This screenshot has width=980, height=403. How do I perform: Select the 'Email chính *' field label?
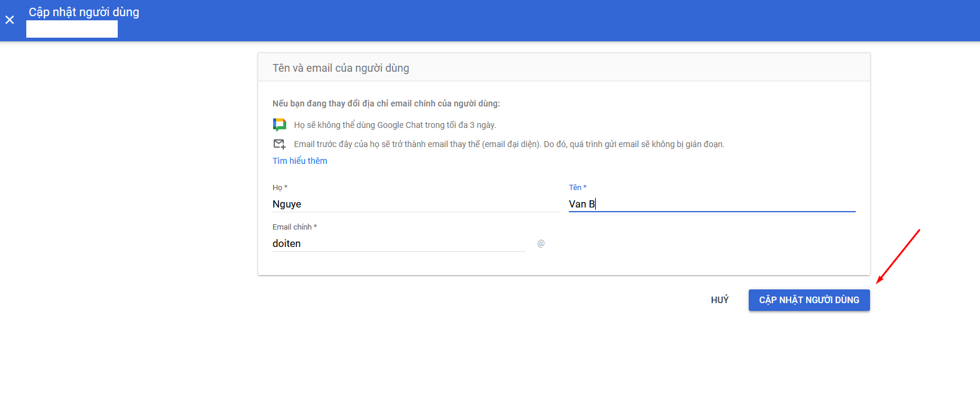pos(295,227)
